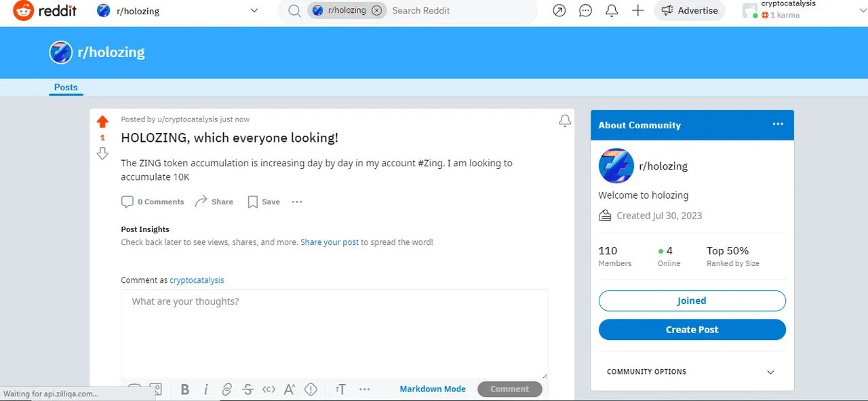The height and width of the screenshot is (401, 868).
Task: Click the Create Post button
Action: [x=692, y=330]
